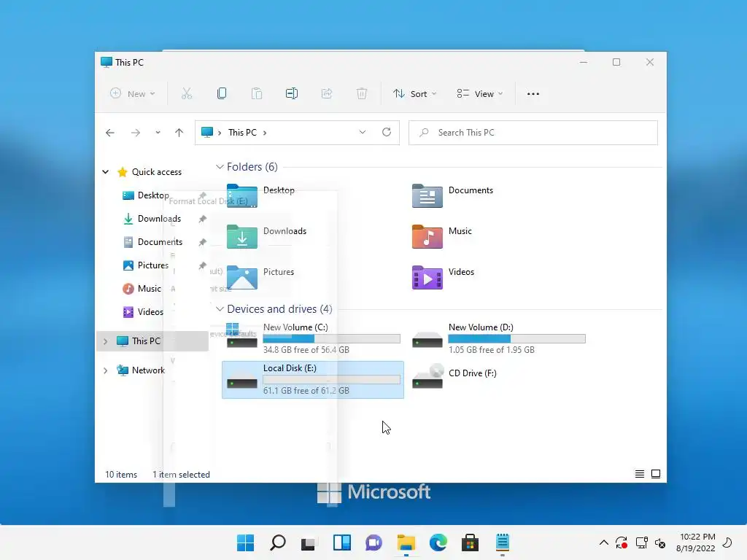Click the Share icon in toolbar
The height and width of the screenshot is (560, 747).
click(327, 93)
